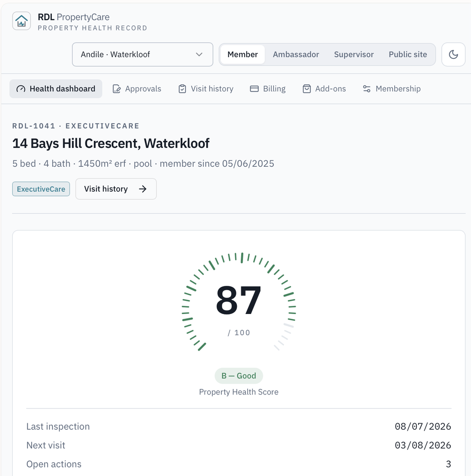This screenshot has width=471, height=476.
Task: Click the Visit history button with arrow
Action: 116,189
